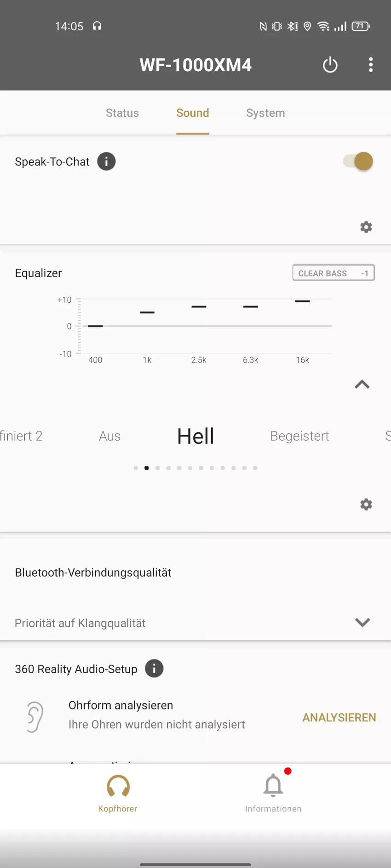Image resolution: width=391 pixels, height=868 pixels.
Task: Open Speak-To-Chat settings gear
Action: 366,227
